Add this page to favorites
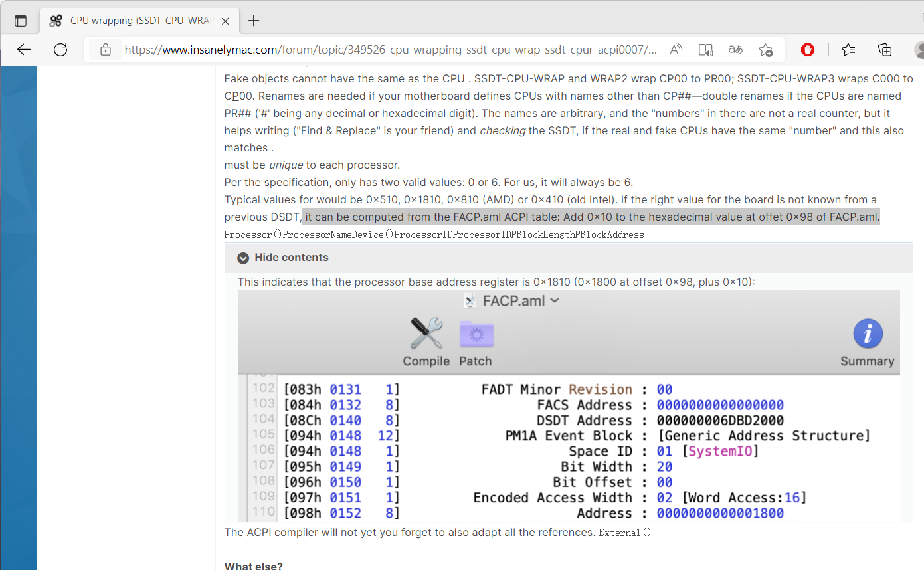 tap(765, 50)
